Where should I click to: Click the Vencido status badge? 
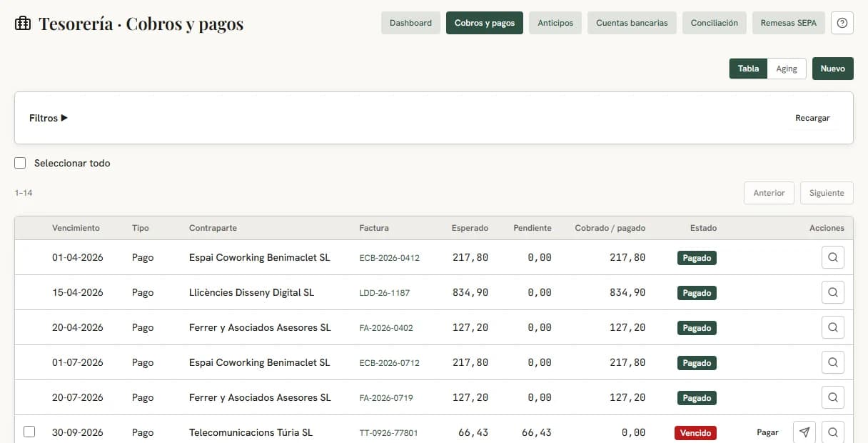click(695, 432)
